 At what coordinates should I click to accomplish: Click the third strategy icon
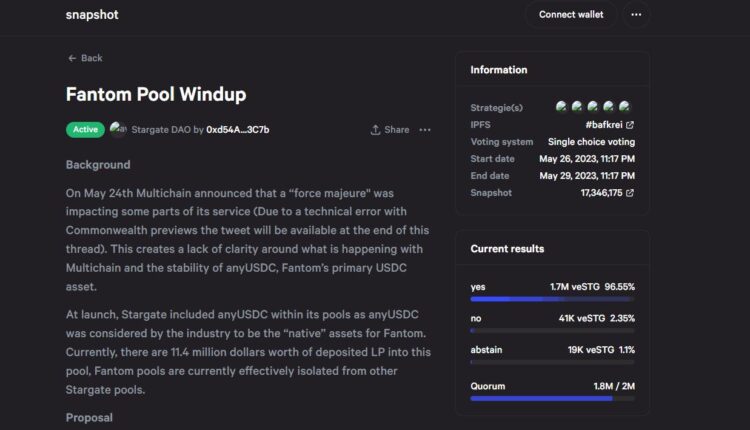click(594, 107)
